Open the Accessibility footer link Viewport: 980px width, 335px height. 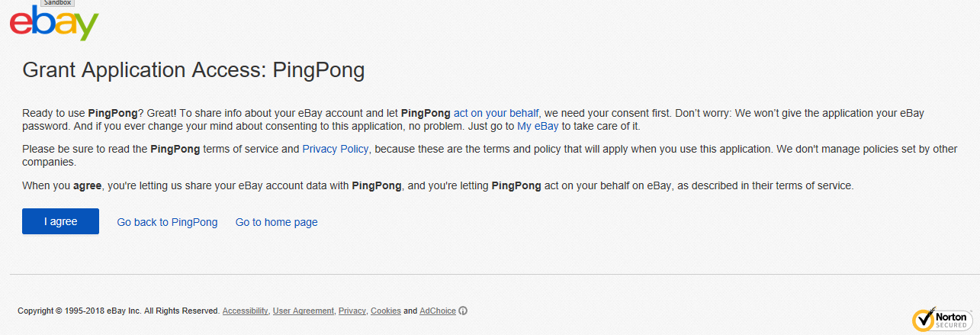tap(245, 311)
